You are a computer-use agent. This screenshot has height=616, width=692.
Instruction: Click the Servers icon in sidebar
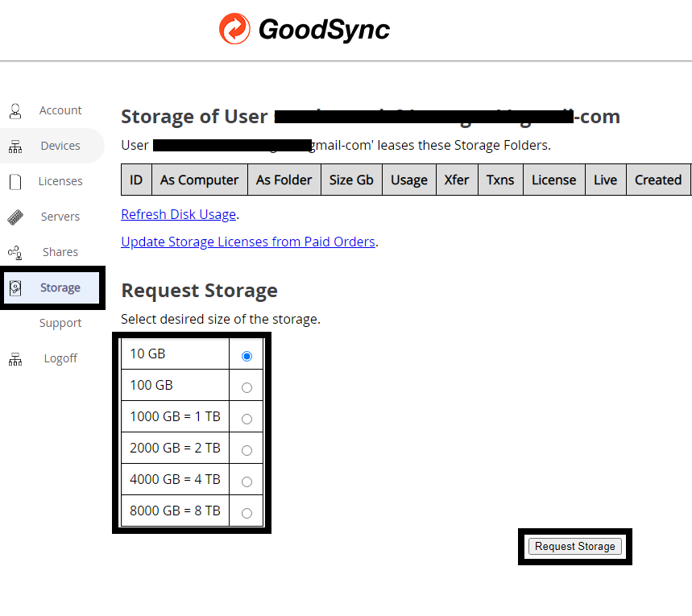point(15,217)
